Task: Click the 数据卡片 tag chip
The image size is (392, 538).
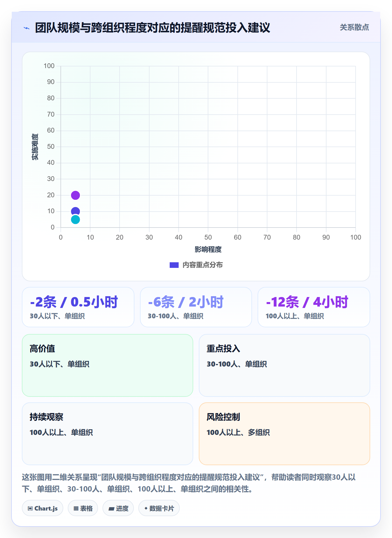Action: pyautogui.click(x=159, y=508)
